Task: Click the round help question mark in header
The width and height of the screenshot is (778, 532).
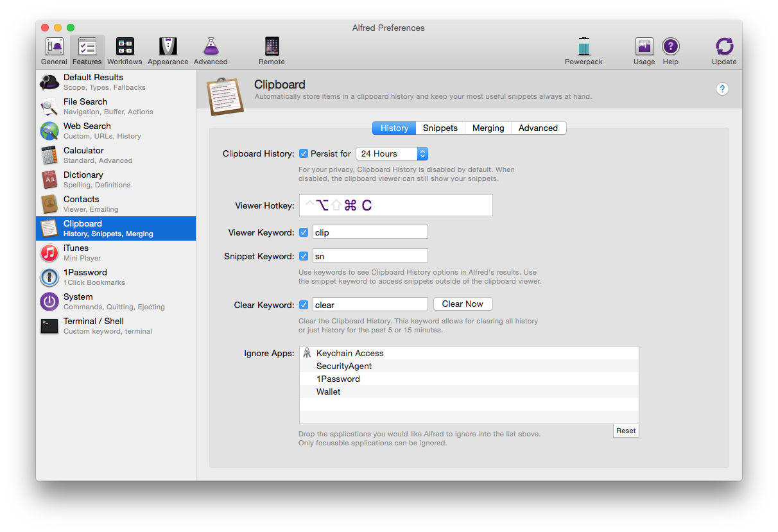Action: [x=722, y=89]
